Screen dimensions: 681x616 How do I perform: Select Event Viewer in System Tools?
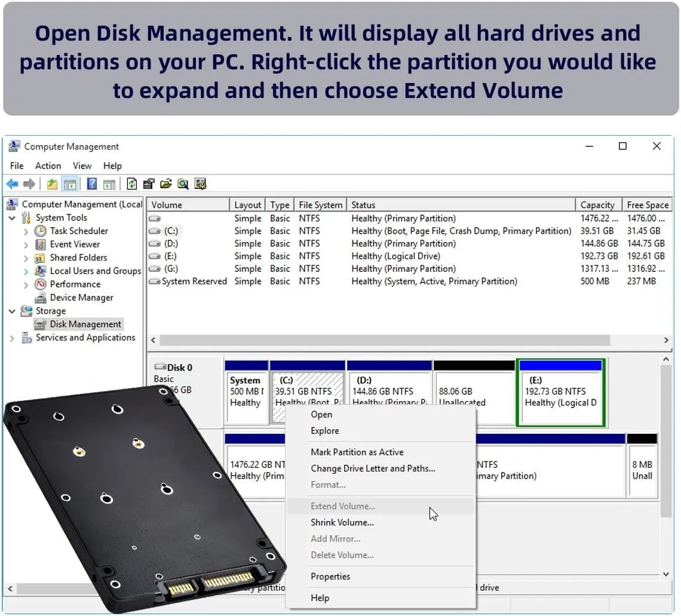[75, 244]
